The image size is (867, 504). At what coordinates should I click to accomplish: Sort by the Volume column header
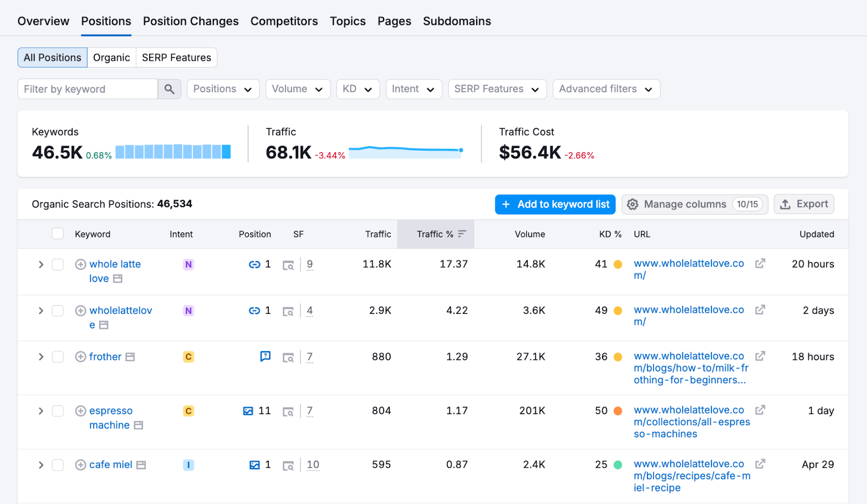click(529, 234)
